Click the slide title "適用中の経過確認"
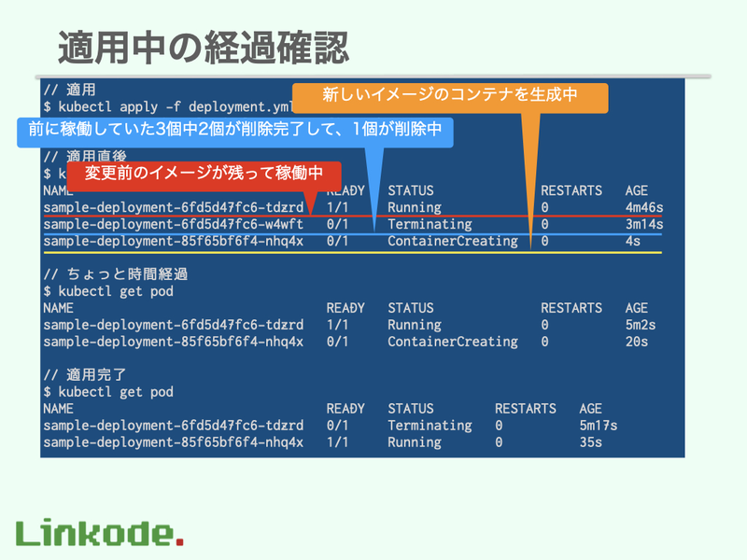Screen dimensions: 747x560 204,48
